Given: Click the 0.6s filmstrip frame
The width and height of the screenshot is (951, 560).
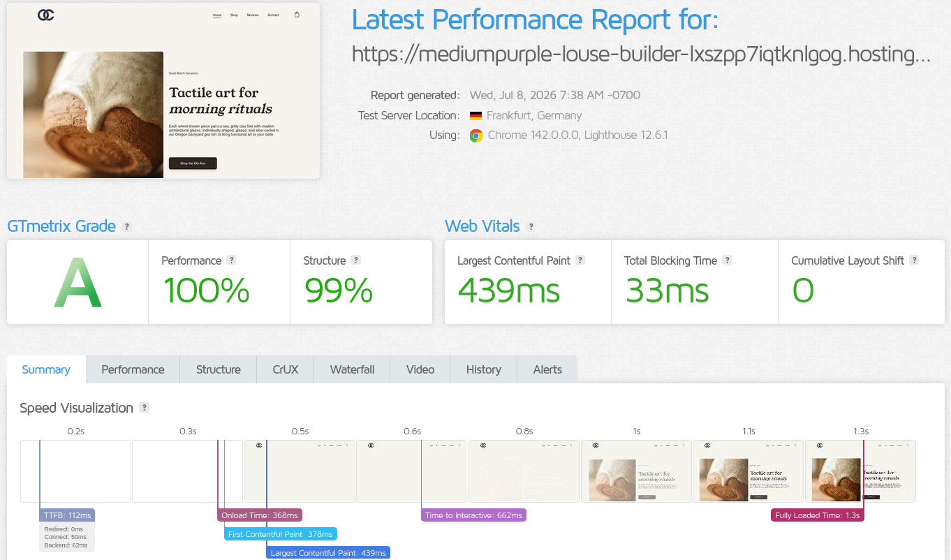Looking at the screenshot, I should click(412, 471).
